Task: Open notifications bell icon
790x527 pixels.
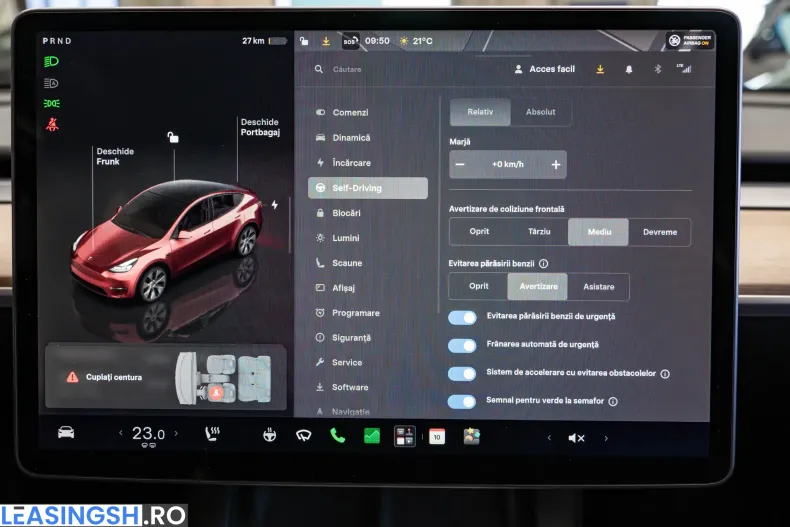Action: pyautogui.click(x=629, y=69)
